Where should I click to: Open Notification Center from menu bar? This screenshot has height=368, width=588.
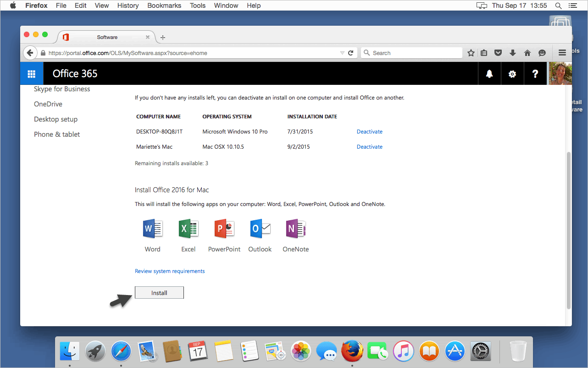(x=572, y=6)
